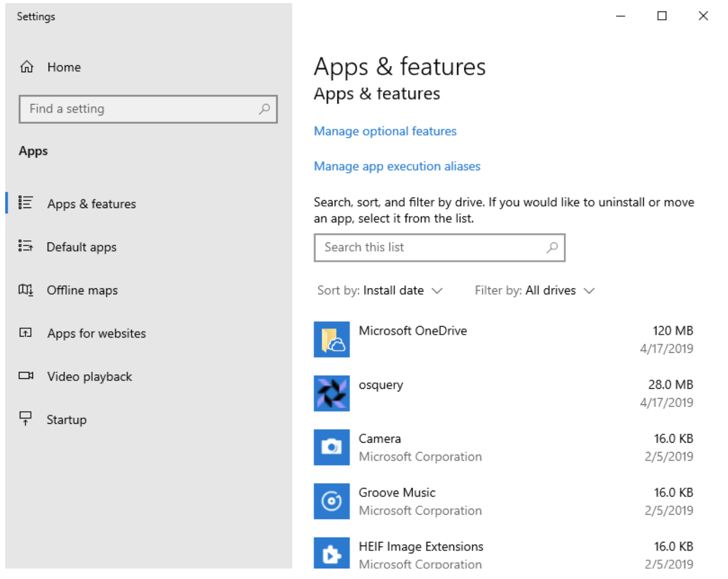Click the Offline maps icon

click(26, 289)
